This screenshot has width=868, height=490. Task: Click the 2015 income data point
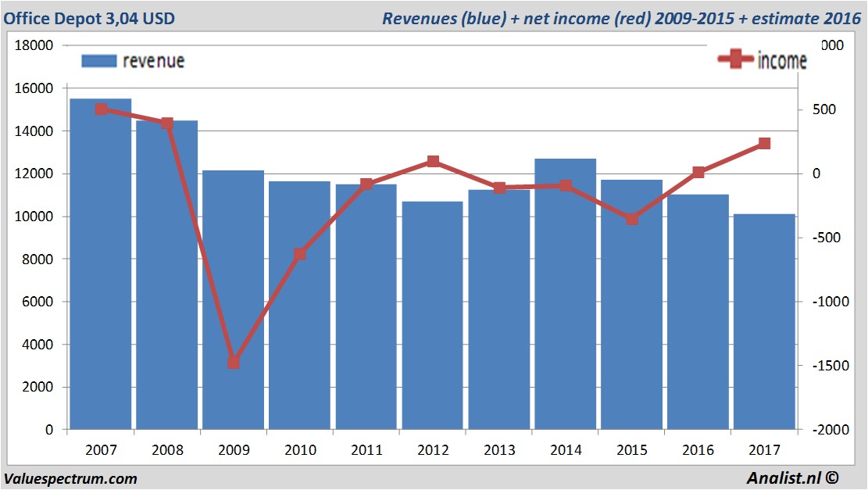click(x=632, y=220)
